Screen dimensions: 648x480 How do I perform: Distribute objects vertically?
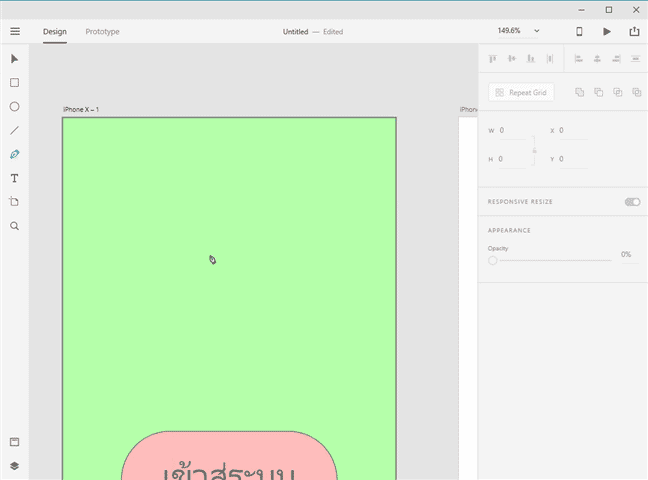pyautogui.click(x=635, y=59)
